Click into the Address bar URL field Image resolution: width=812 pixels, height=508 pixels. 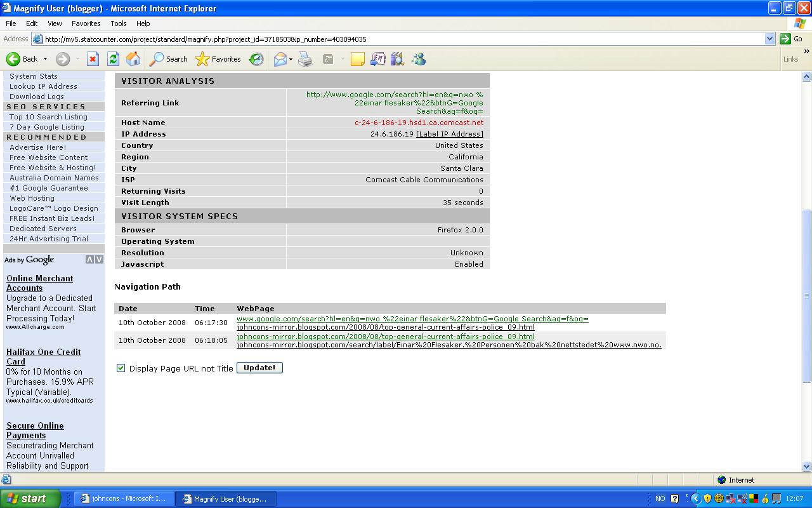click(403, 39)
